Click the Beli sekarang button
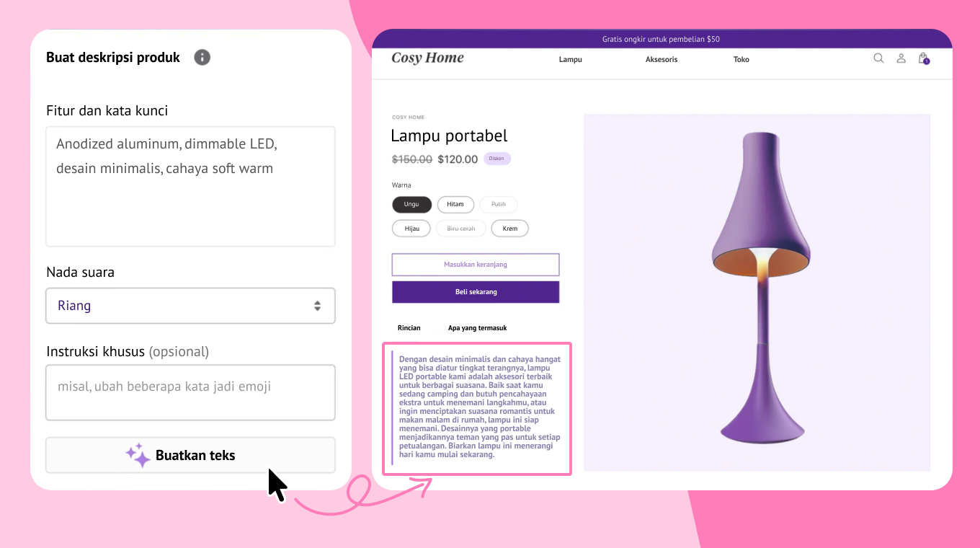The height and width of the screenshot is (548, 980). (476, 292)
